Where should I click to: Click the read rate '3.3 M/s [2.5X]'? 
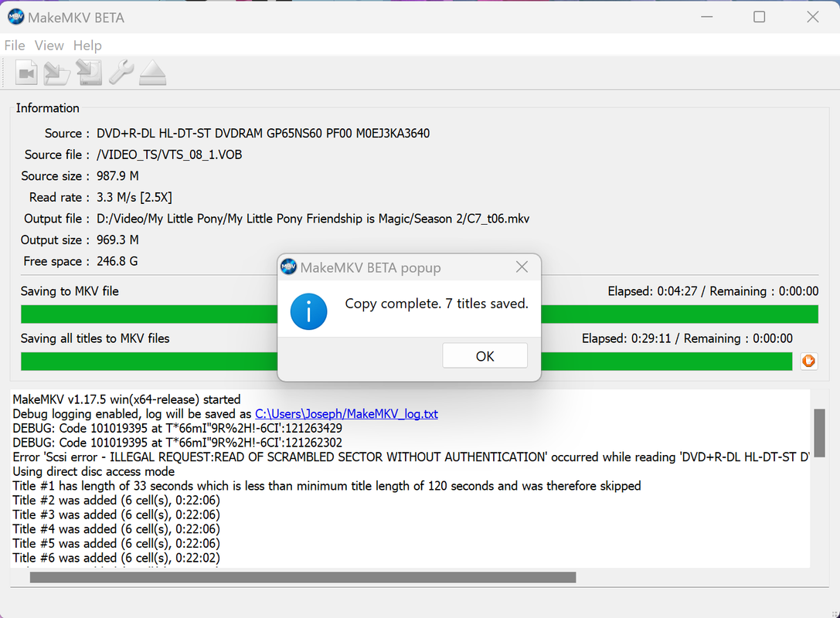pos(134,198)
